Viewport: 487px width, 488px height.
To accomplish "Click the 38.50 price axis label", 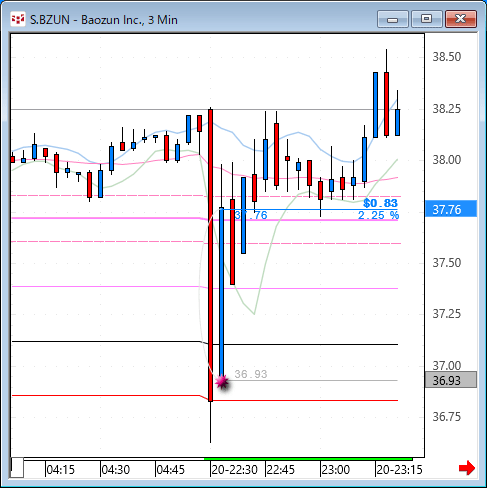I will tap(447, 57).
